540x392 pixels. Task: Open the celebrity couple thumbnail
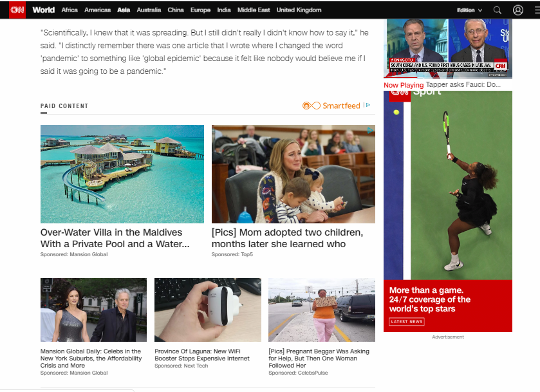[93, 310]
